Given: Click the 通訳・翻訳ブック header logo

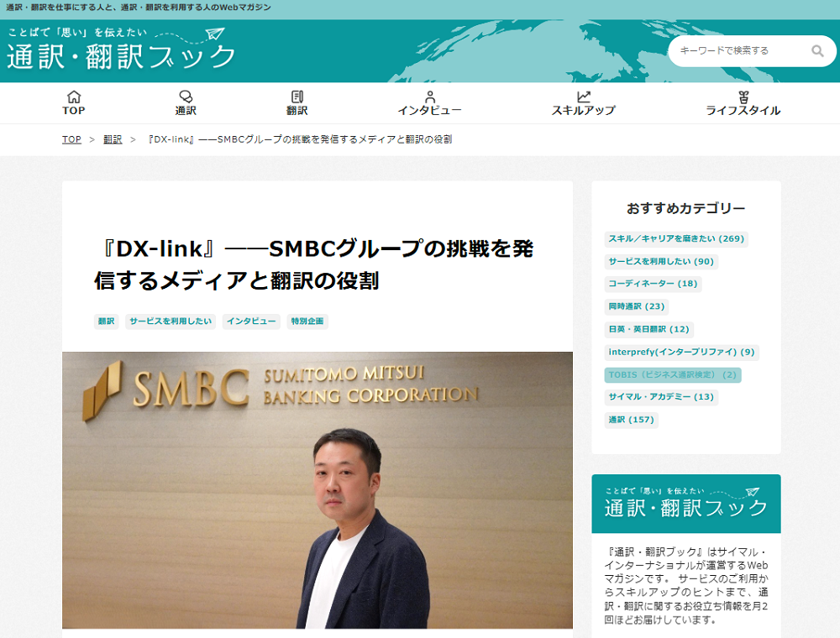Looking at the screenshot, I should click(122, 50).
